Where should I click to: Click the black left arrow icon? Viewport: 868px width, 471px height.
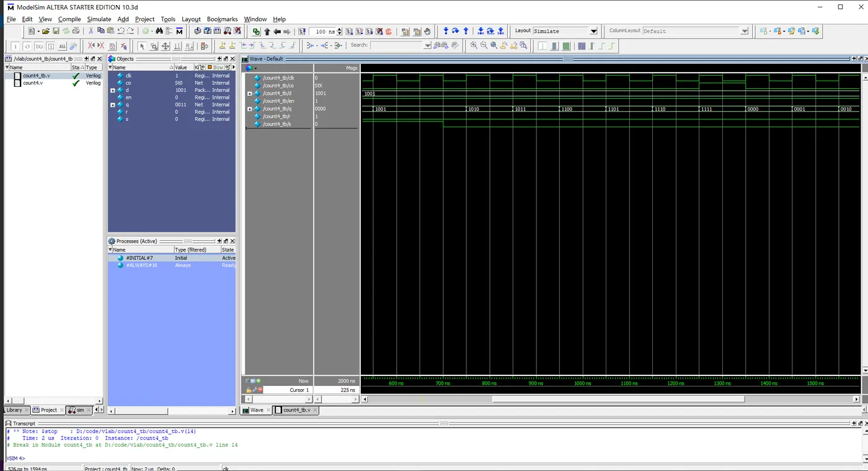(x=277, y=31)
